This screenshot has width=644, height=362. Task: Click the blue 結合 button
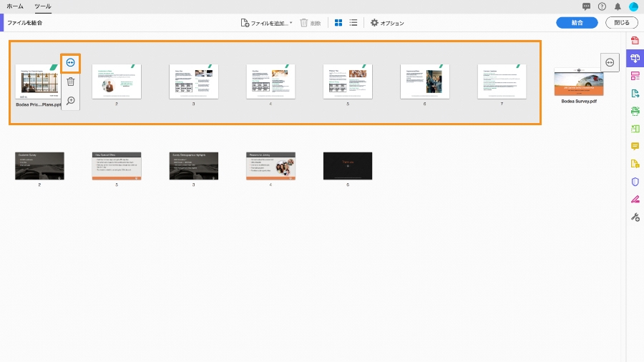pos(577,23)
